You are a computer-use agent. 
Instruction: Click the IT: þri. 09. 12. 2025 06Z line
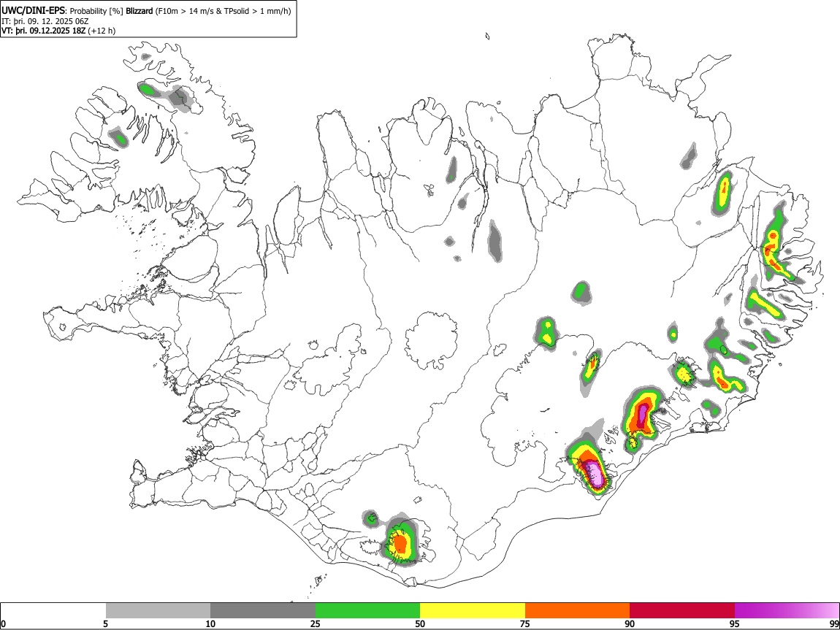pyautogui.click(x=45, y=21)
